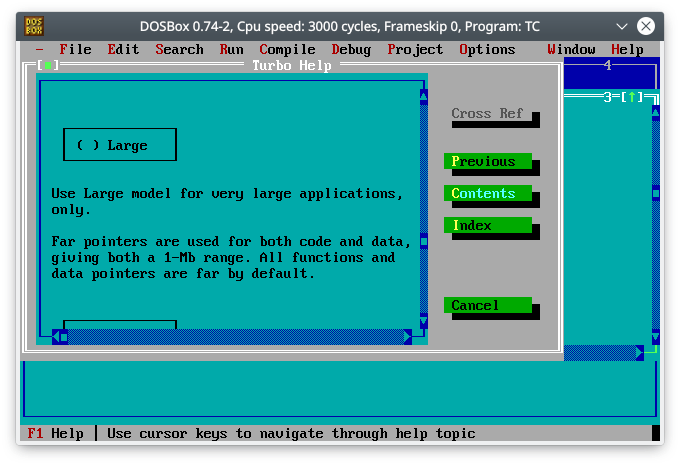
Task: Open the Options menu
Action: coord(487,49)
